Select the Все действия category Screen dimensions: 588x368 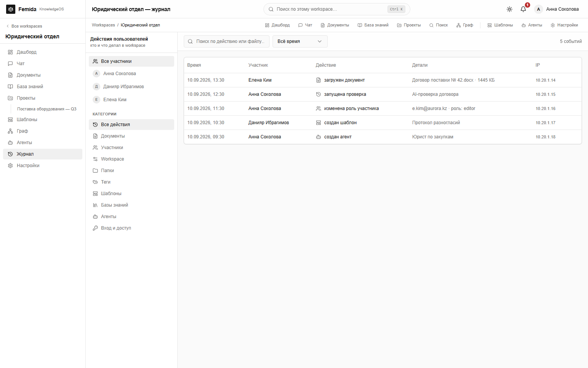tap(131, 125)
